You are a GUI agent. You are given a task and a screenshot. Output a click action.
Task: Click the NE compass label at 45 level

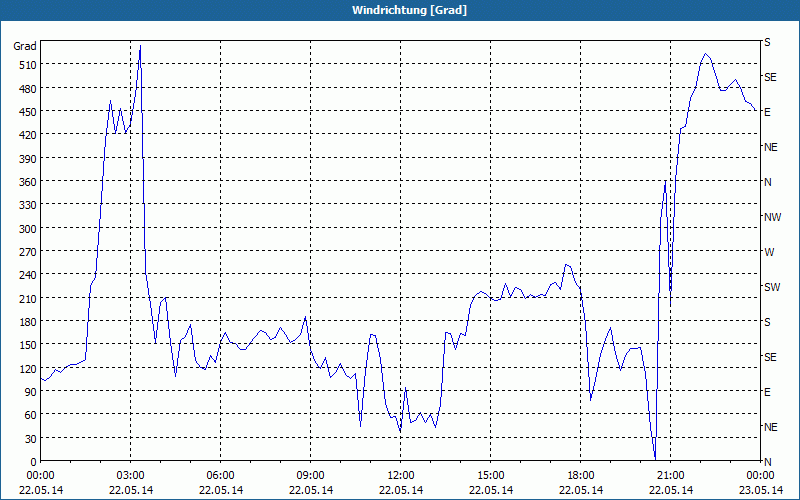click(770, 427)
